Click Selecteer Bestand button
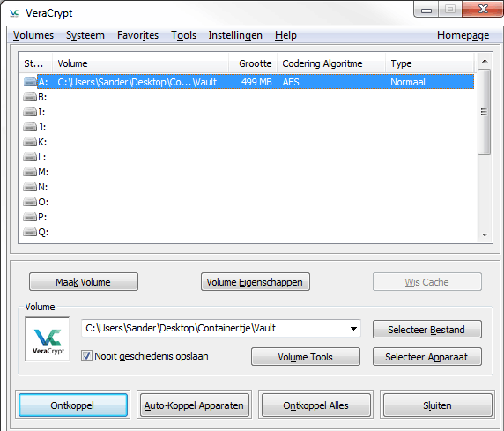 coord(427,329)
